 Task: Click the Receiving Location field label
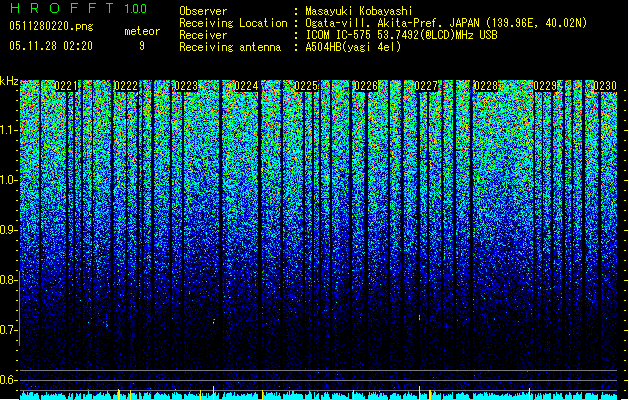[x=233, y=23]
